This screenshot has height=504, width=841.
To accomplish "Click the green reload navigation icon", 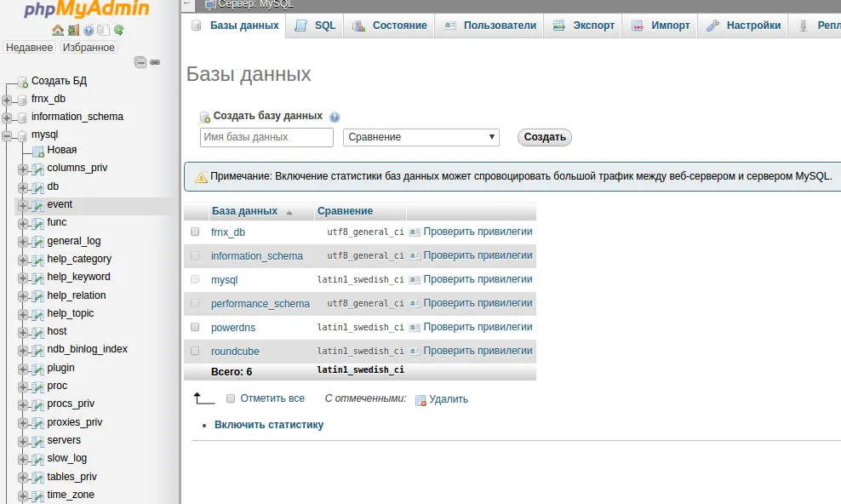I will coord(119,30).
